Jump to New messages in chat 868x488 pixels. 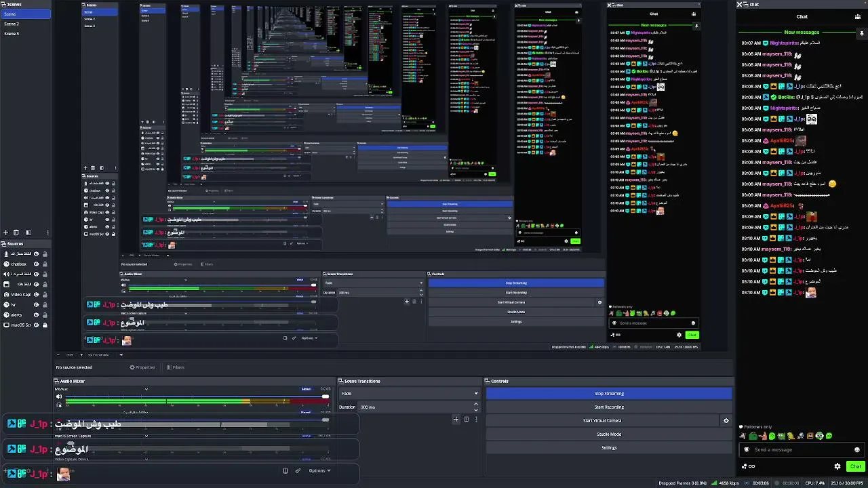(x=802, y=32)
